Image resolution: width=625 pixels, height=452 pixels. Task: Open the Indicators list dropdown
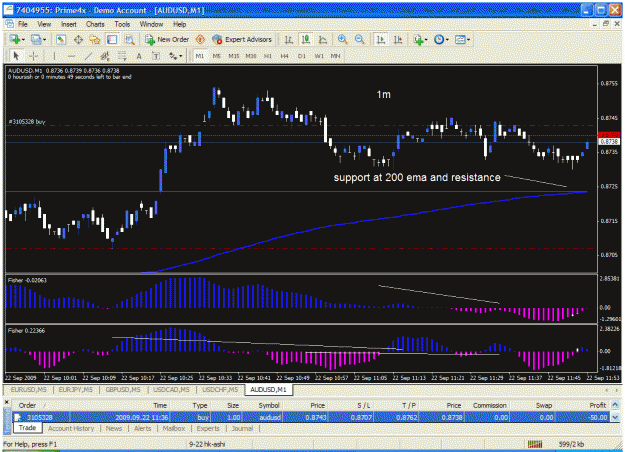click(x=421, y=39)
